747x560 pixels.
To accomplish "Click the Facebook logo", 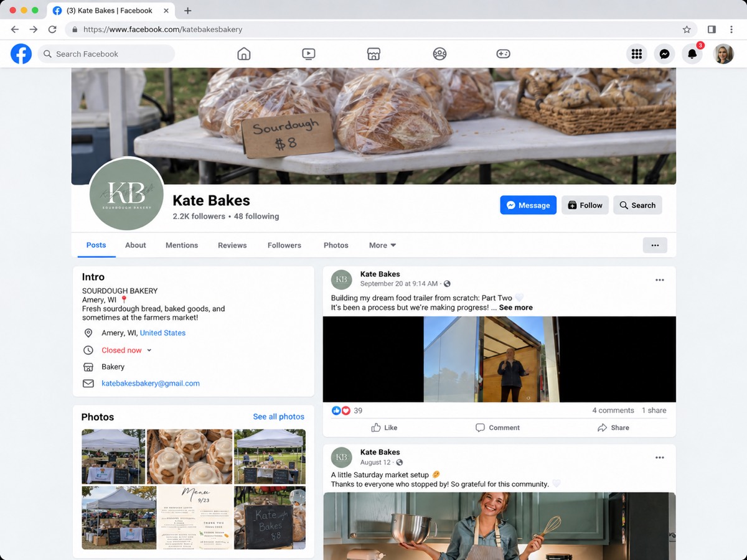I will point(21,54).
